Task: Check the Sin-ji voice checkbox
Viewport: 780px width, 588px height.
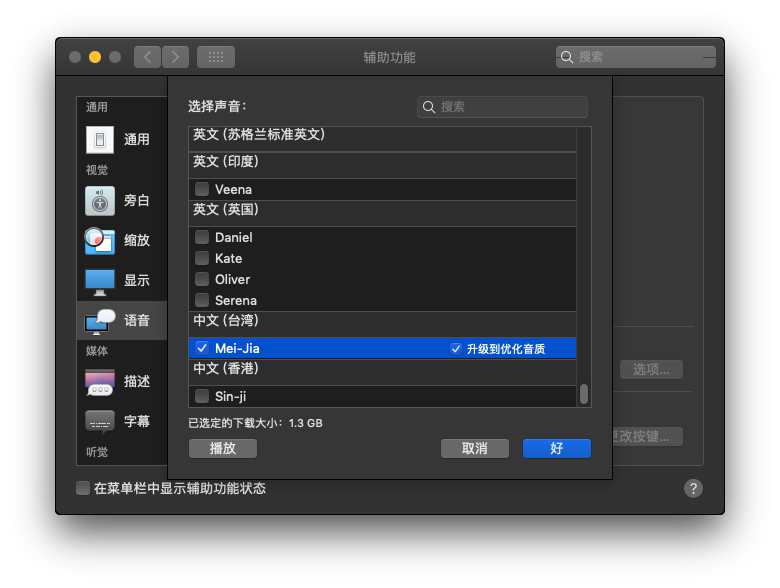Action: [x=202, y=396]
